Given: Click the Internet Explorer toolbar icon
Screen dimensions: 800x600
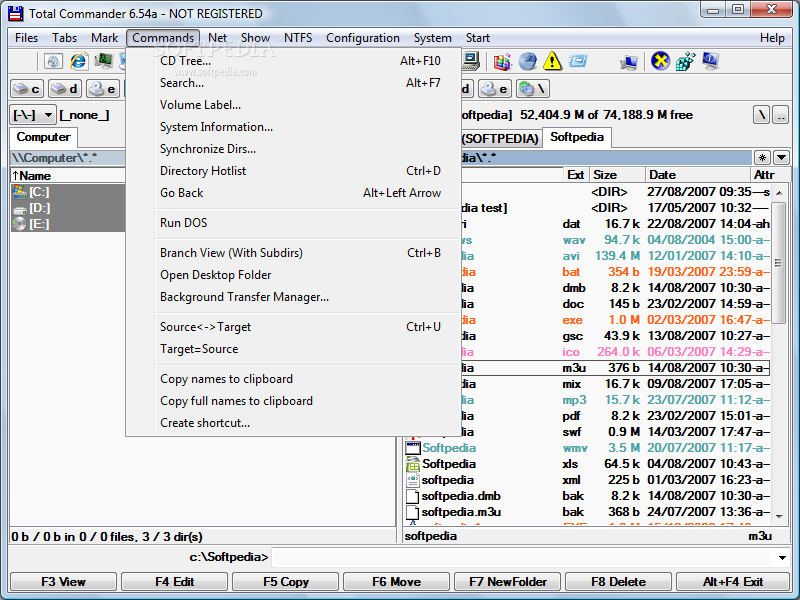Looking at the screenshot, I should [x=78, y=61].
